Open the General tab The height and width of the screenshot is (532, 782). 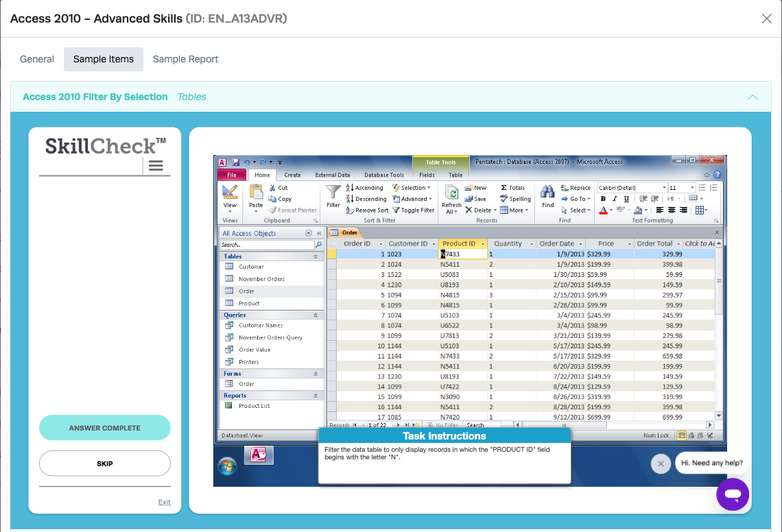(x=37, y=60)
